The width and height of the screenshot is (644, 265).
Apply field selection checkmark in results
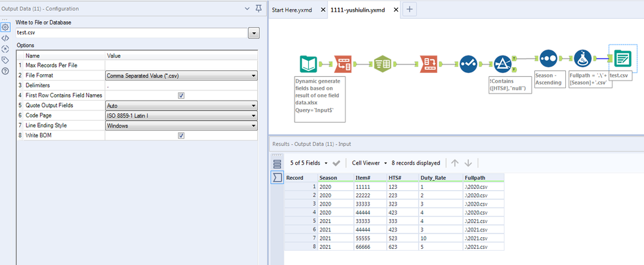pyautogui.click(x=337, y=163)
